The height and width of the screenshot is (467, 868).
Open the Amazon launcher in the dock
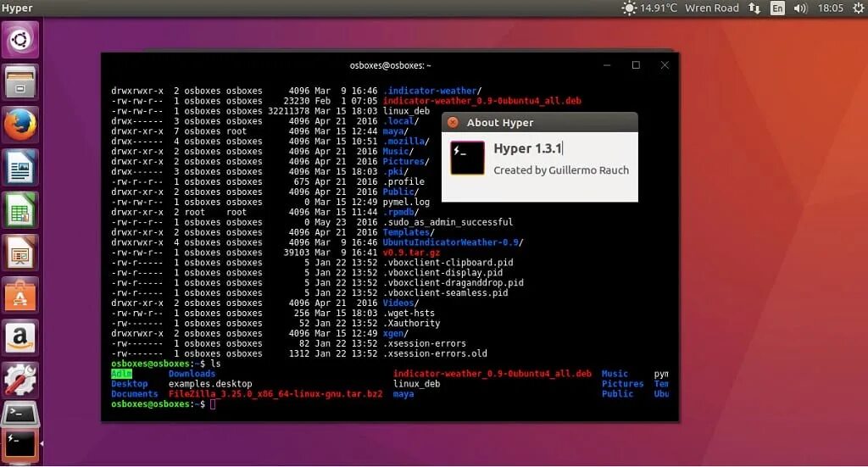tap(20, 337)
